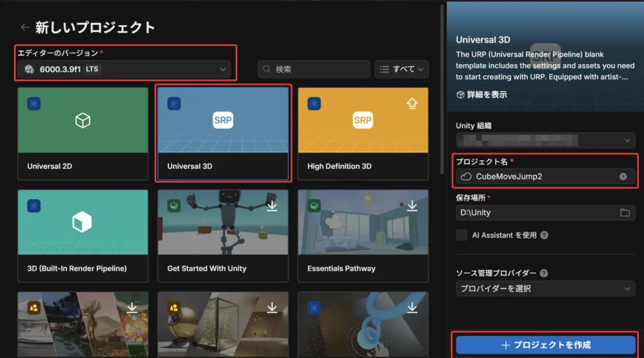Click the help icon next to AI Assistant を使用
Image resolution: width=644 pixels, height=358 pixels.
click(544, 235)
